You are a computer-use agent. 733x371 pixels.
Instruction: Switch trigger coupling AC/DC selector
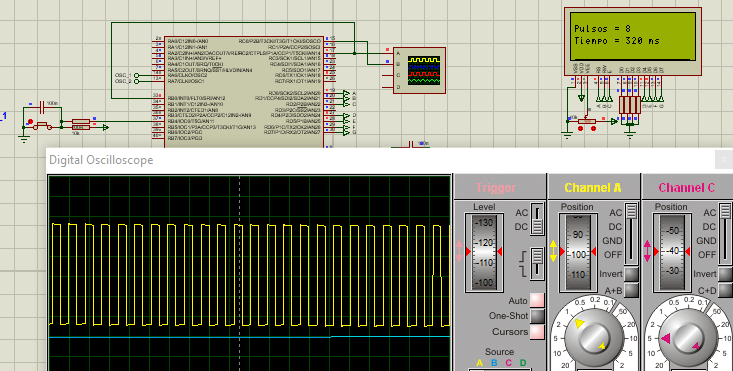[x=538, y=219]
